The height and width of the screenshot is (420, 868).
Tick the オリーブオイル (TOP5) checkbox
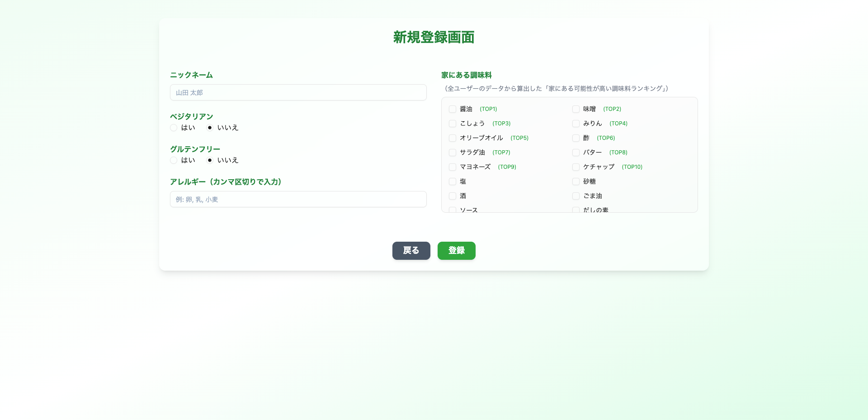click(453, 138)
